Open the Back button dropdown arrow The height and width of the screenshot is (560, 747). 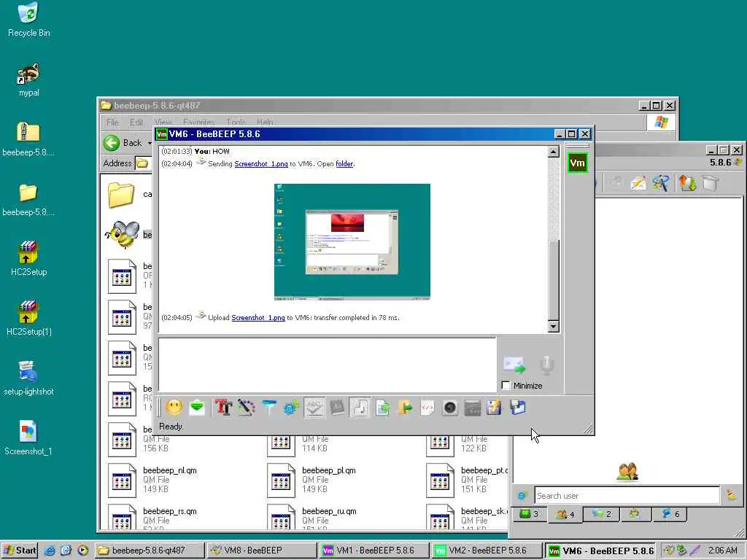coord(149,143)
